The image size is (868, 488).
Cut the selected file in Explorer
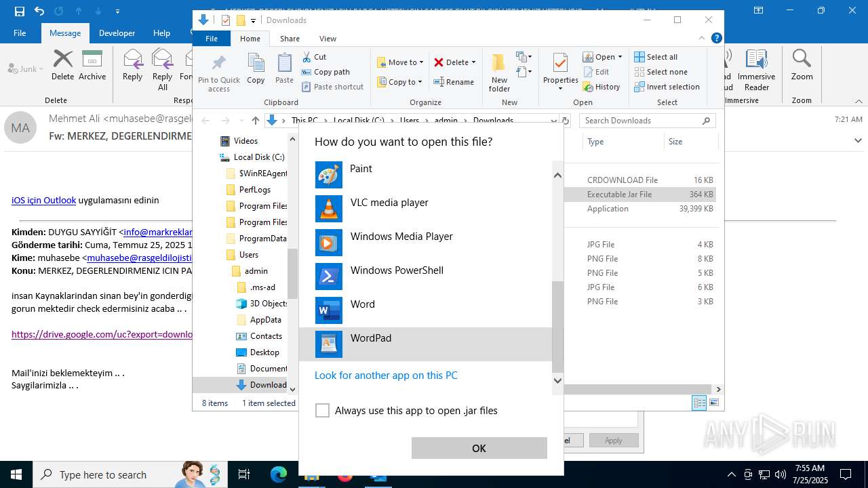(x=314, y=57)
